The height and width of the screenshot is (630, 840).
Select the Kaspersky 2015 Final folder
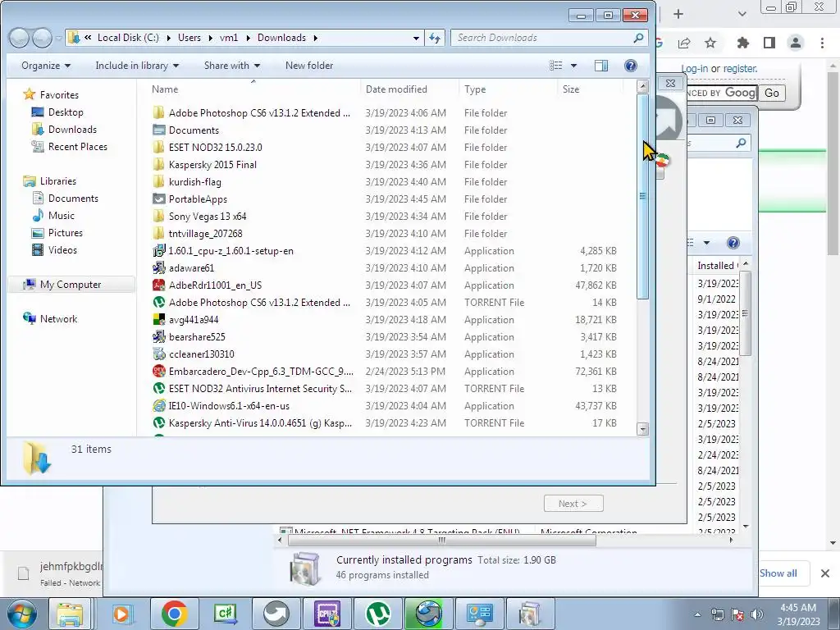pos(212,164)
